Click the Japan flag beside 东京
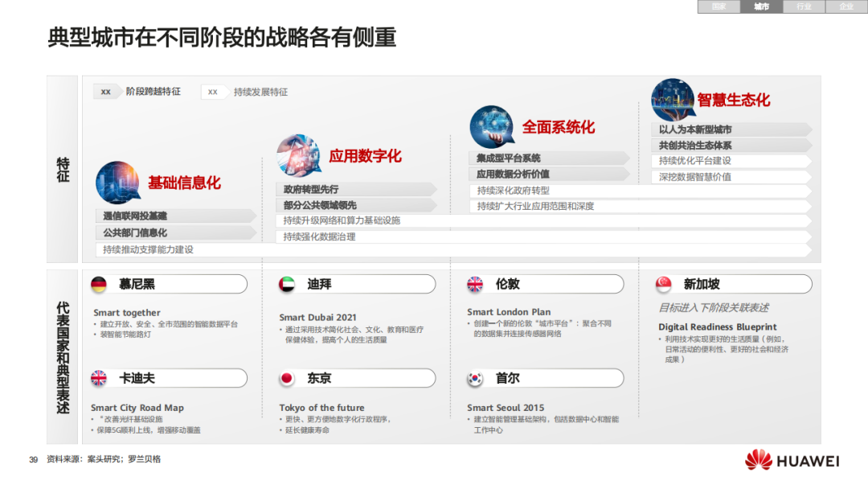Screen dimensions: 868x489 285,378
